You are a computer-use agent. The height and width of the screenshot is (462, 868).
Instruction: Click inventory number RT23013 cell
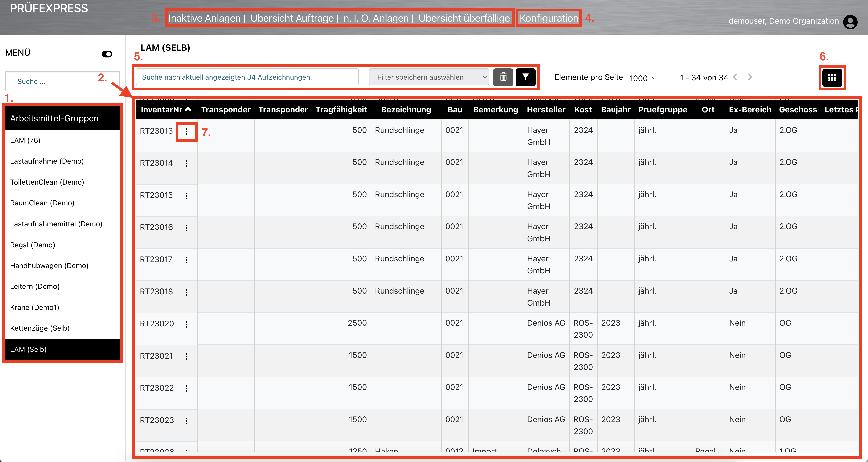tap(156, 131)
